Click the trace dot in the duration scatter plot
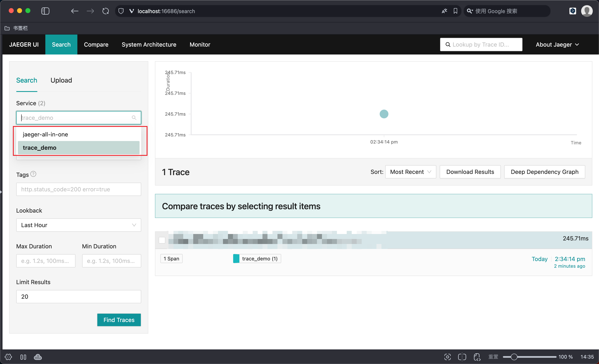The width and height of the screenshot is (599, 364). [384, 114]
